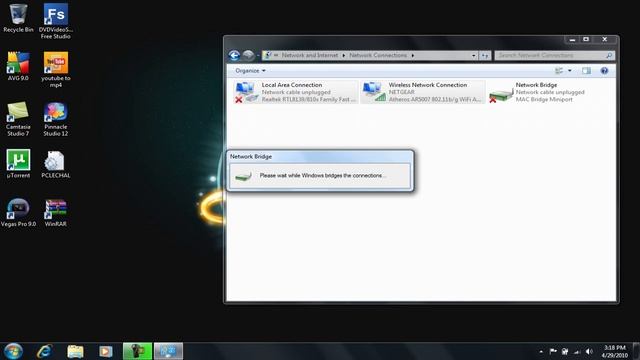Switch to Camtasia recorder taskbar button
The width and height of the screenshot is (640, 360).
137,351
